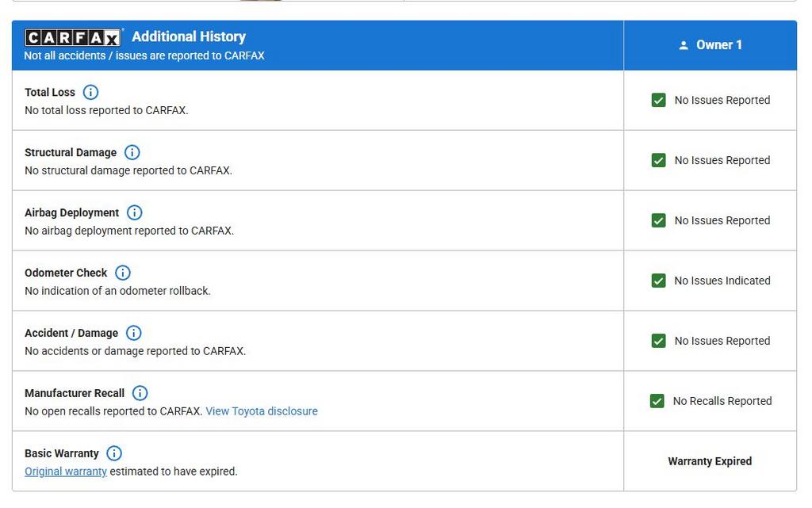Screen dimensions: 812x508
Task: Click the green checkmark for Total Loss
Action: click(x=658, y=100)
